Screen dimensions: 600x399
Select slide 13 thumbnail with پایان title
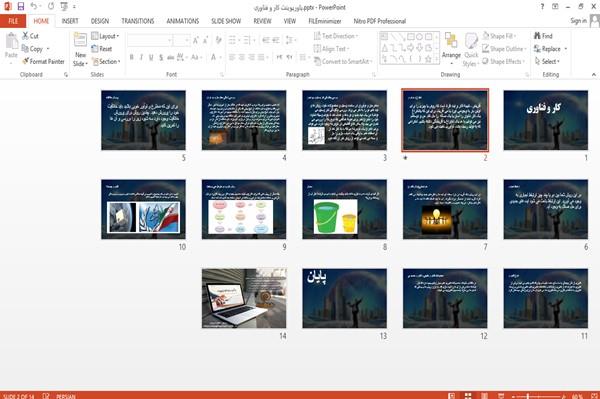tap(344, 298)
